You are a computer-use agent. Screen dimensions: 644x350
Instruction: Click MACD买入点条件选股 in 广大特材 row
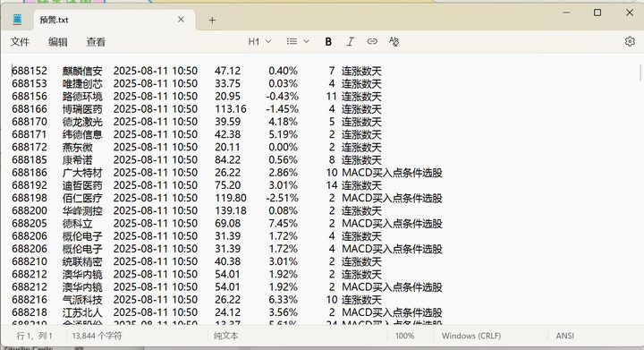tap(392, 173)
